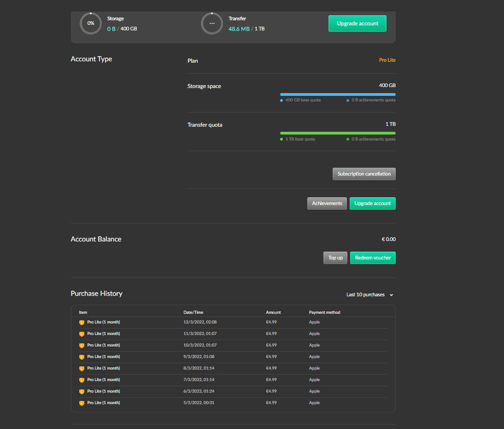Click the chevron next to Last 10 purchases

pyautogui.click(x=391, y=295)
